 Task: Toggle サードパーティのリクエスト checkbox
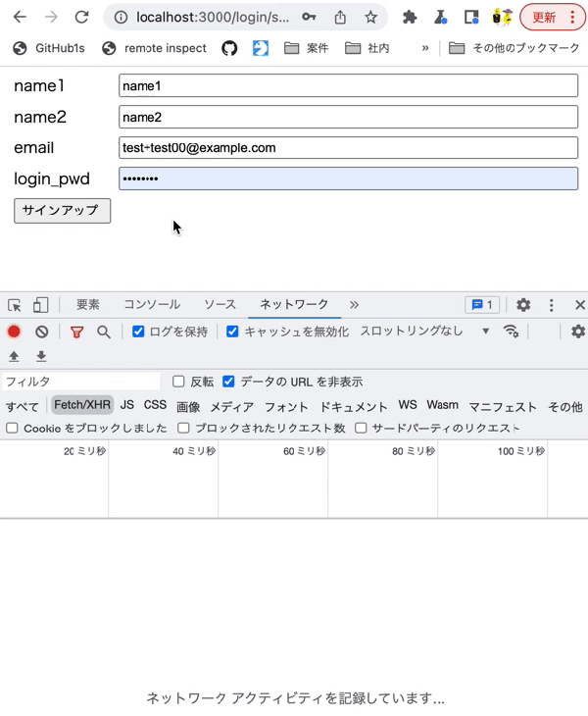tap(361, 428)
